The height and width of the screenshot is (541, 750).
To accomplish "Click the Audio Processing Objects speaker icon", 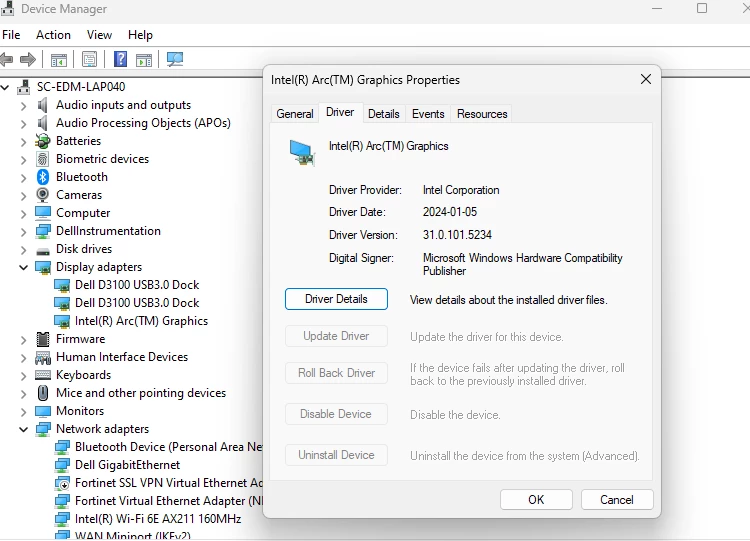I will point(43,123).
